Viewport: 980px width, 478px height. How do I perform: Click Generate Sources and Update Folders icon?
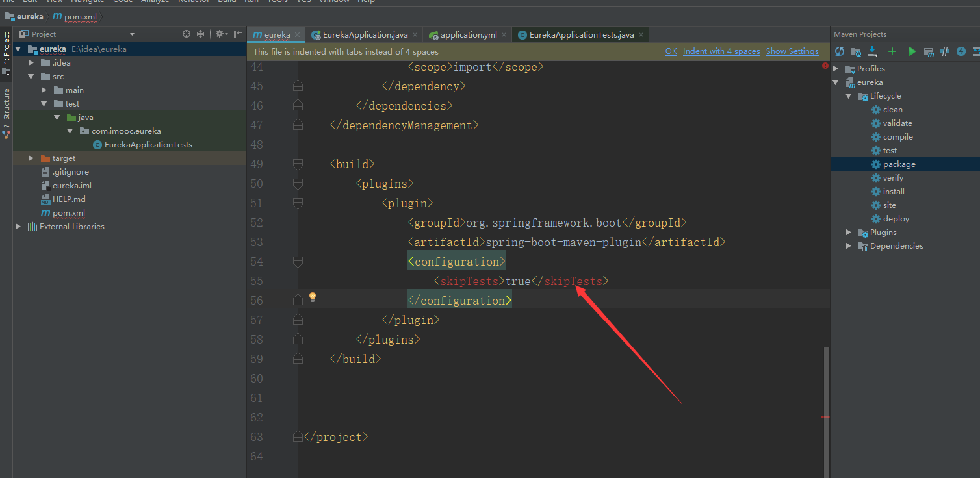856,51
